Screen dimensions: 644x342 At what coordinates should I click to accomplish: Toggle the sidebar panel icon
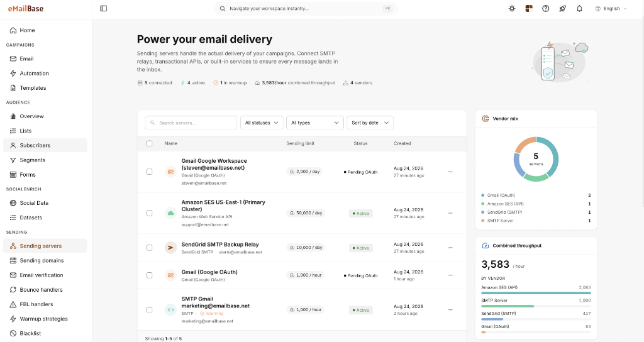(x=104, y=8)
